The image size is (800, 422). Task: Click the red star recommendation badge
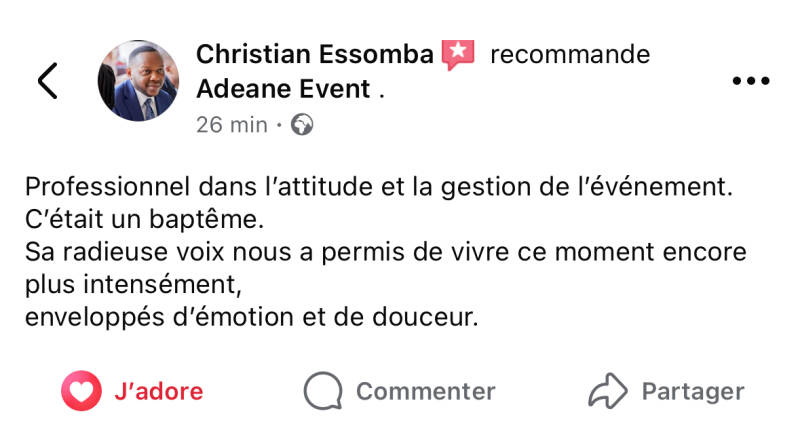pos(458,54)
